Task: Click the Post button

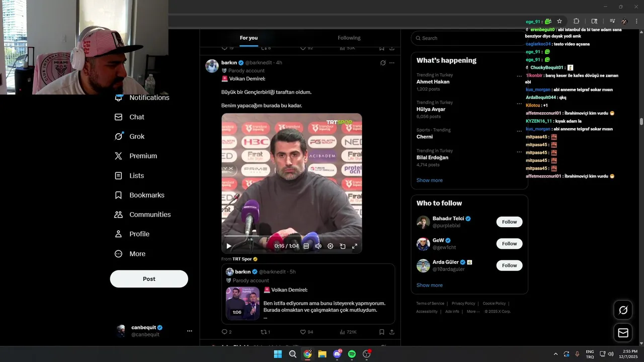Action: click(149, 279)
